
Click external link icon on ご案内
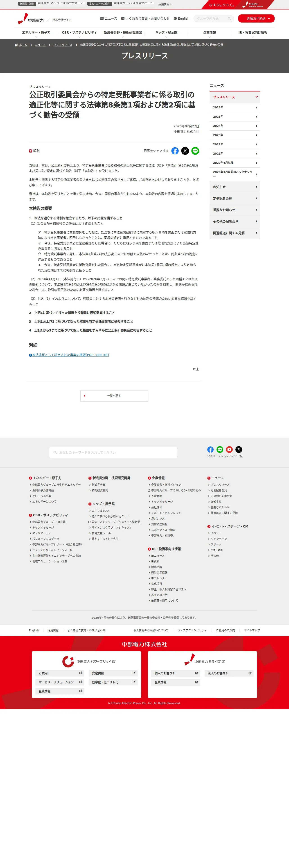[81, 673]
